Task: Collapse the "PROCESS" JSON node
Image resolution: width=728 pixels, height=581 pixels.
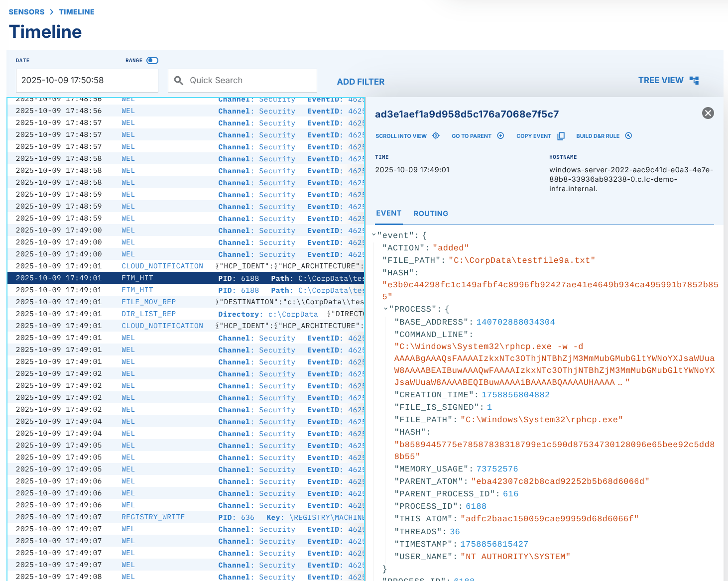Action: click(386, 309)
